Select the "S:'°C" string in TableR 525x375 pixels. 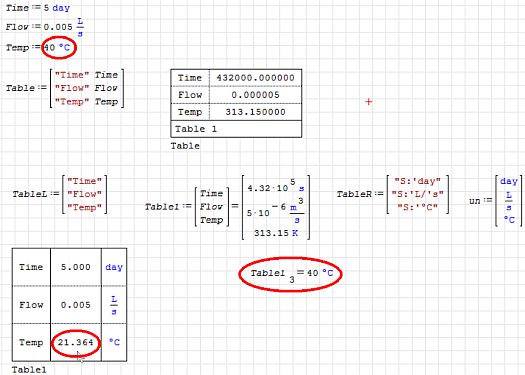click(x=418, y=207)
